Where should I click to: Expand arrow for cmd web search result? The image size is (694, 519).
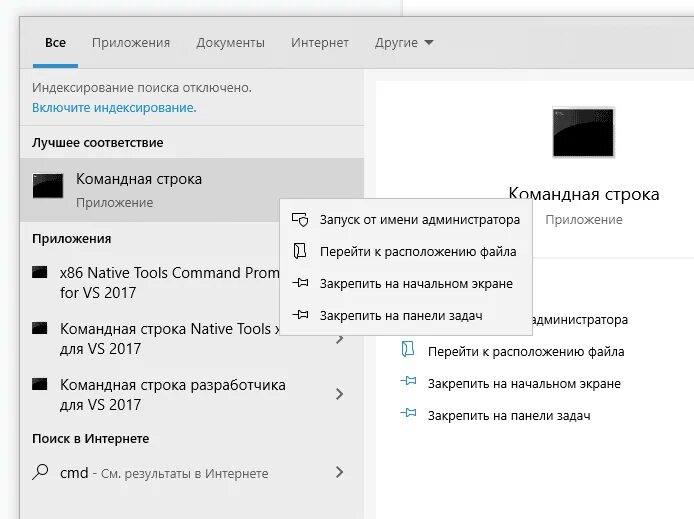(339, 472)
